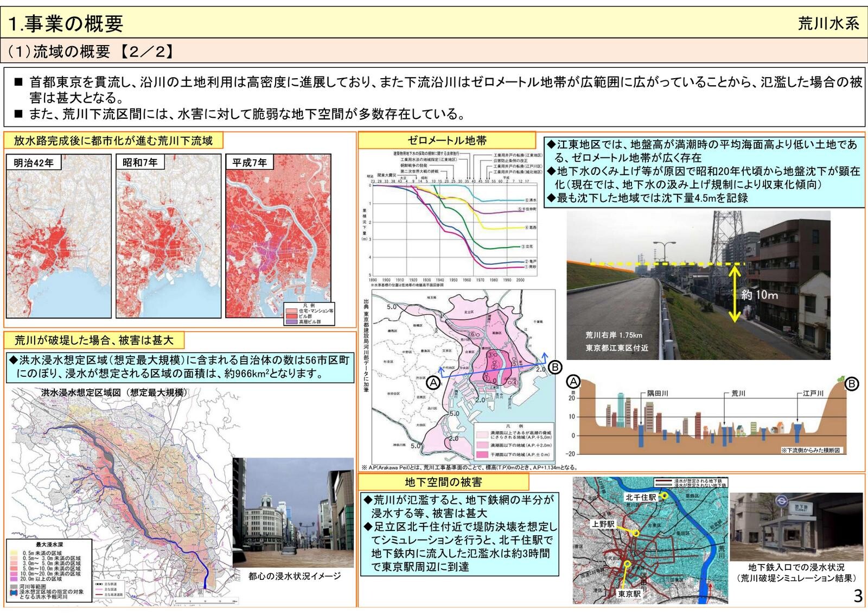Click the '荒川右岸 1.75km' photo caption
Screen dimensions: 868x614
(x=614, y=335)
